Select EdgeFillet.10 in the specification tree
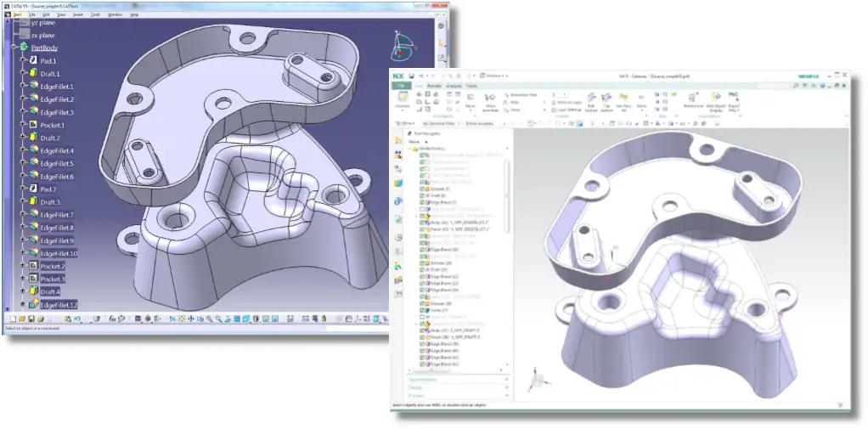The height and width of the screenshot is (429, 868). click(x=59, y=253)
